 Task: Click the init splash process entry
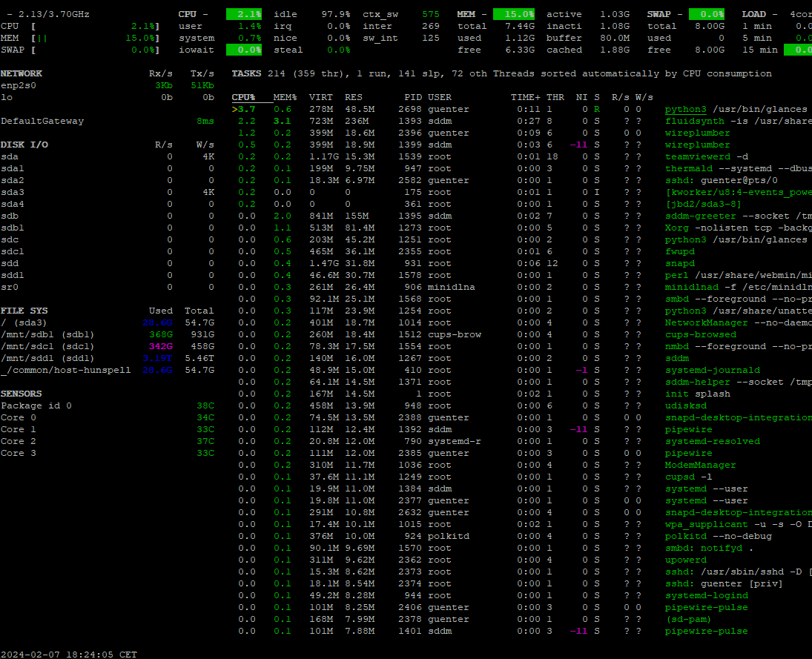(698, 394)
